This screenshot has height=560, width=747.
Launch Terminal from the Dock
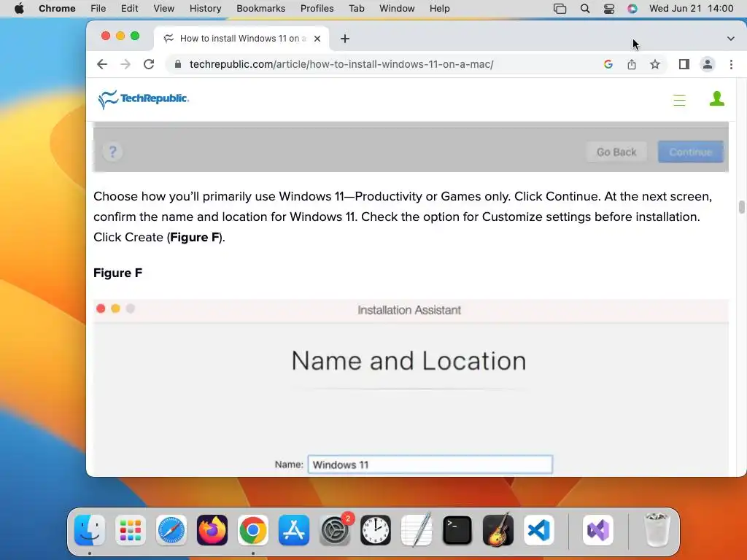pos(457,530)
